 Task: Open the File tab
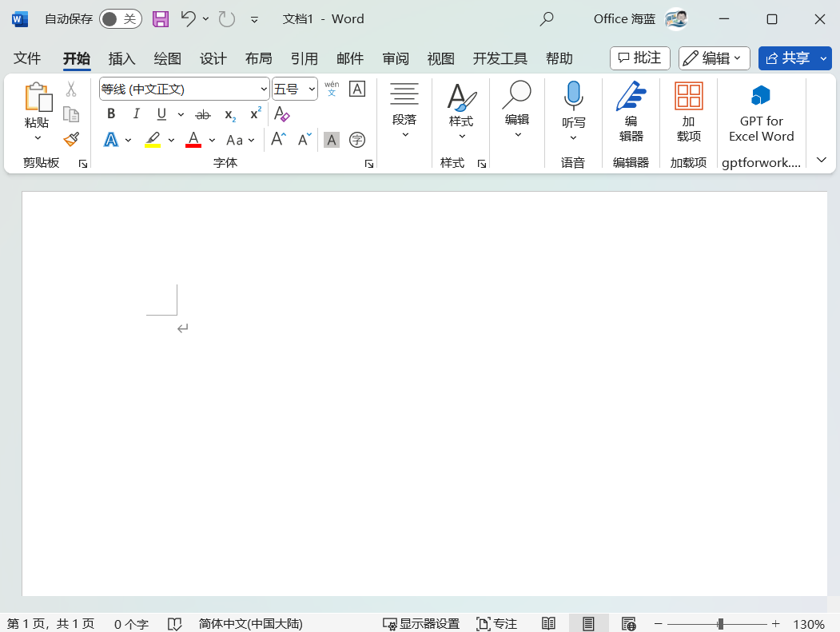coord(27,58)
